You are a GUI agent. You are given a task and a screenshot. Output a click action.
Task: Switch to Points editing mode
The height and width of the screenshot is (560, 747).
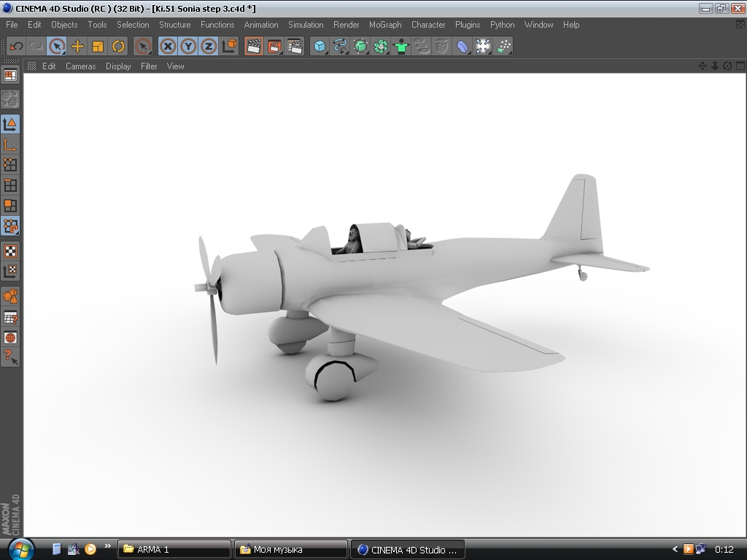coord(10,165)
